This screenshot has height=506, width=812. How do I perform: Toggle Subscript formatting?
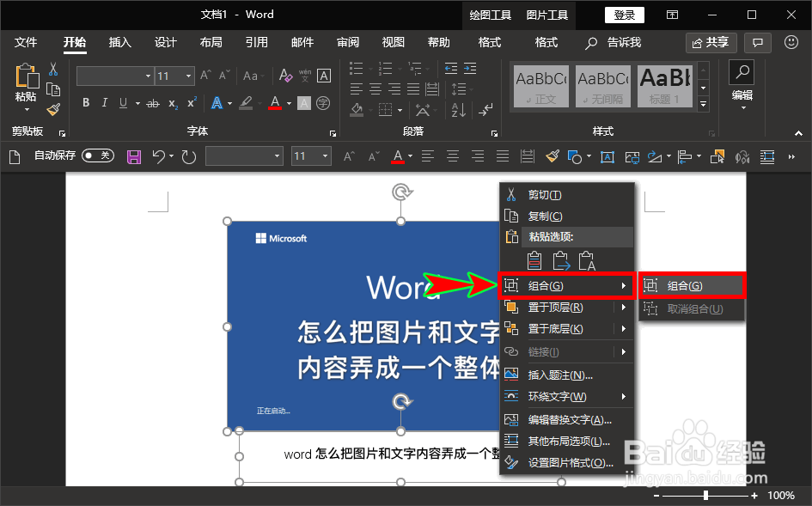point(173,104)
